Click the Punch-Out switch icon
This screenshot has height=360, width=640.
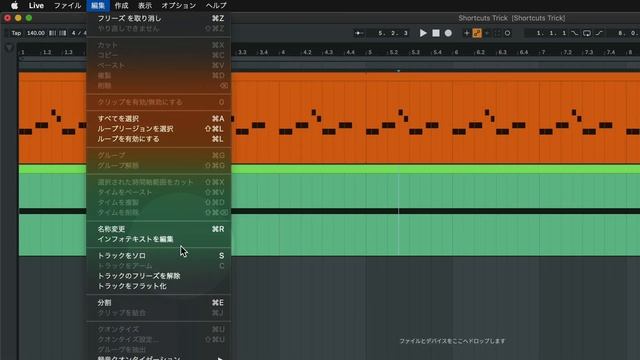599,33
